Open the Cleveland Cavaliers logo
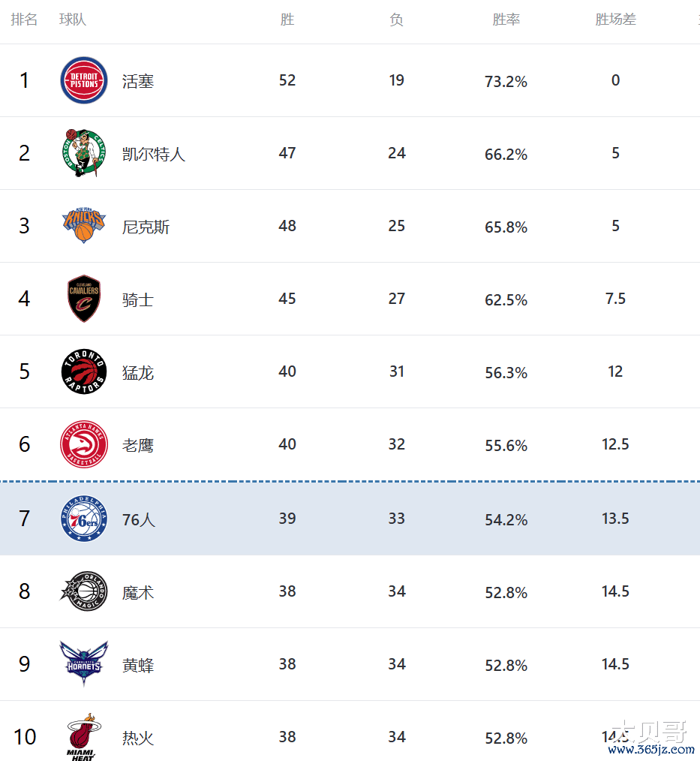Image resolution: width=700 pixels, height=761 pixels. click(83, 299)
